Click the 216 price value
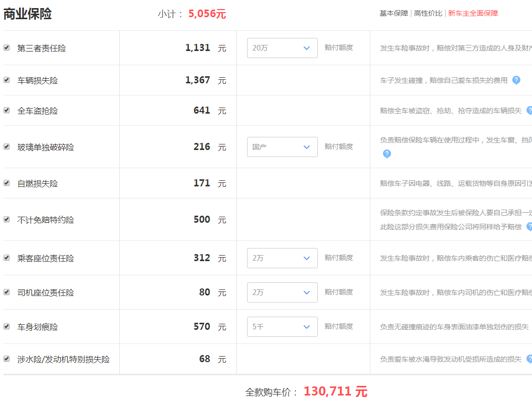This screenshot has height=397, width=532. pos(202,146)
